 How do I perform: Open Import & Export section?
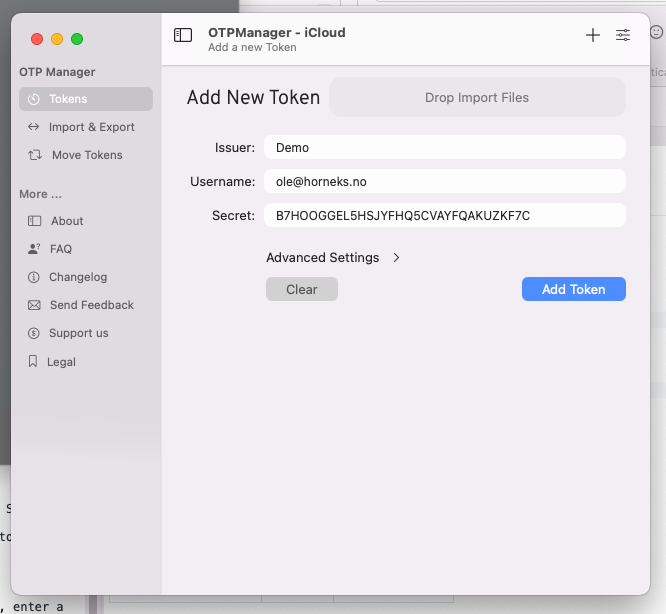pos(86,127)
